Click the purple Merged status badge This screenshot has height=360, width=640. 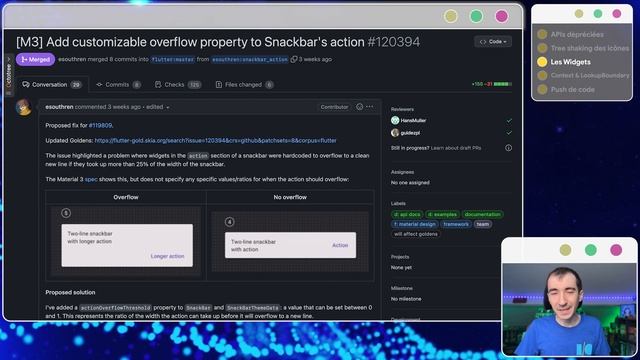pyautogui.click(x=36, y=60)
